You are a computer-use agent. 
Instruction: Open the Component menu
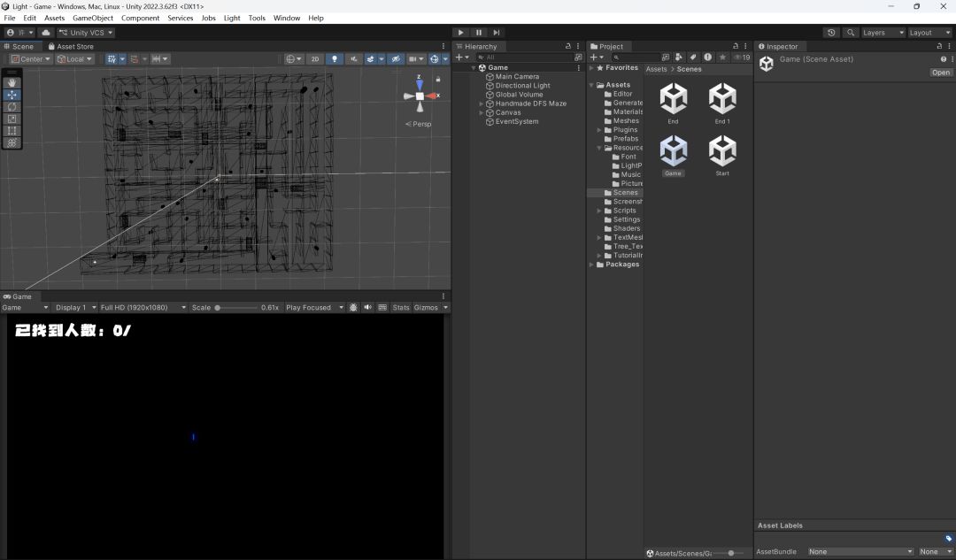140,18
